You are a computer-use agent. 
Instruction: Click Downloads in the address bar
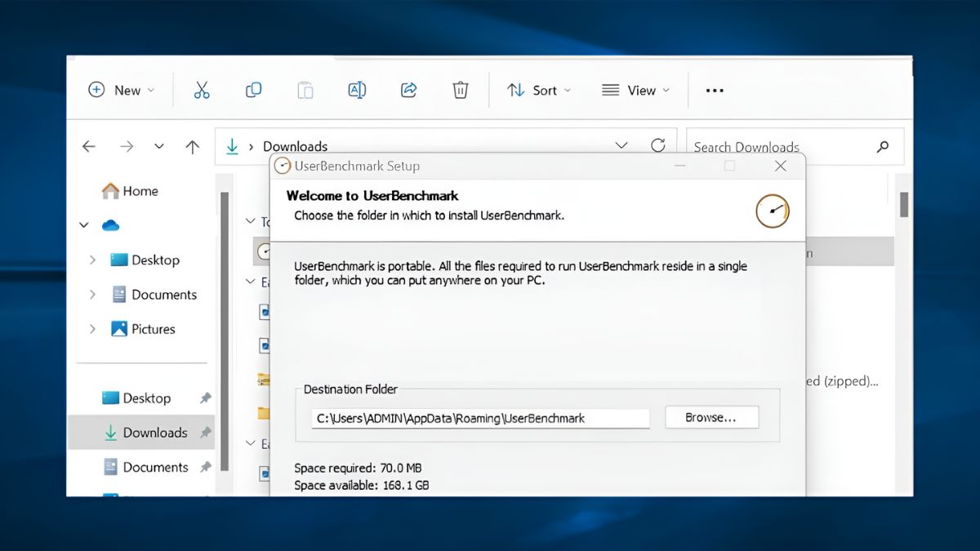[x=295, y=147]
